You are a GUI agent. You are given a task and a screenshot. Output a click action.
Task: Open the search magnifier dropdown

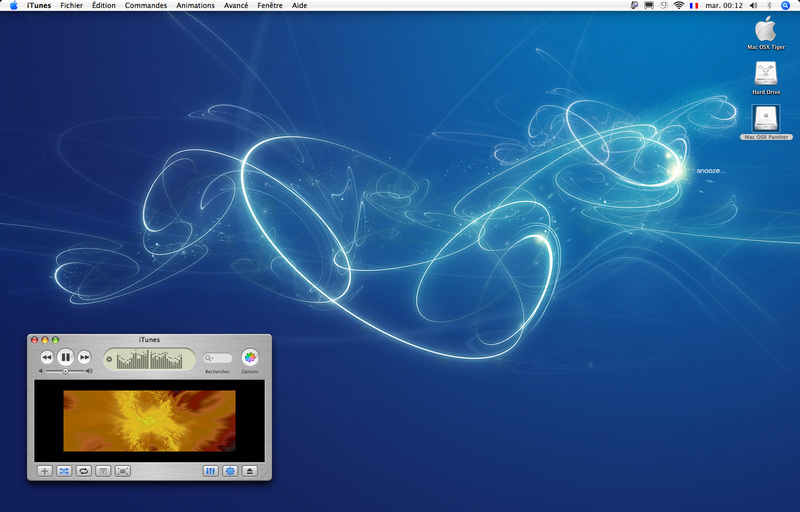click(208, 358)
